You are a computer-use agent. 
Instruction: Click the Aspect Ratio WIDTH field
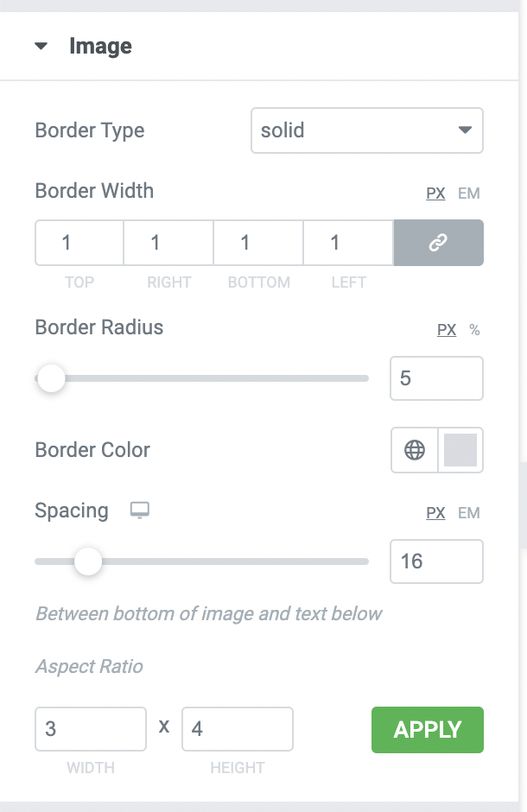(x=91, y=729)
